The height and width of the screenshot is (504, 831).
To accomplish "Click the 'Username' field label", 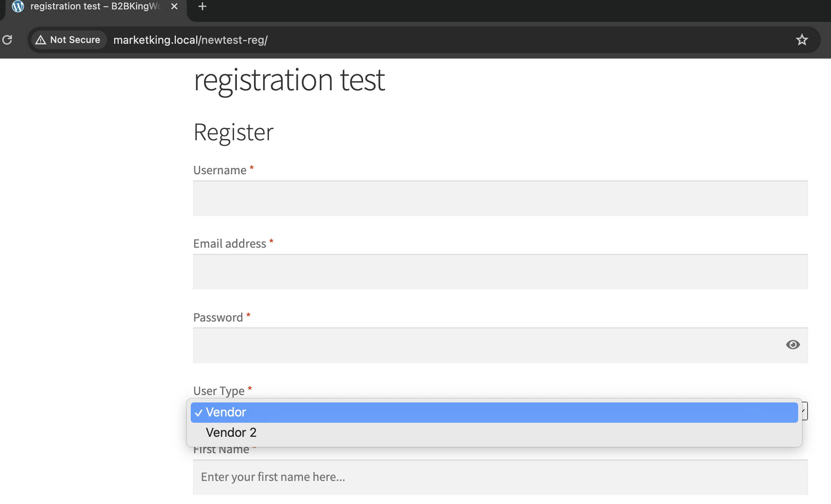I will coord(220,170).
